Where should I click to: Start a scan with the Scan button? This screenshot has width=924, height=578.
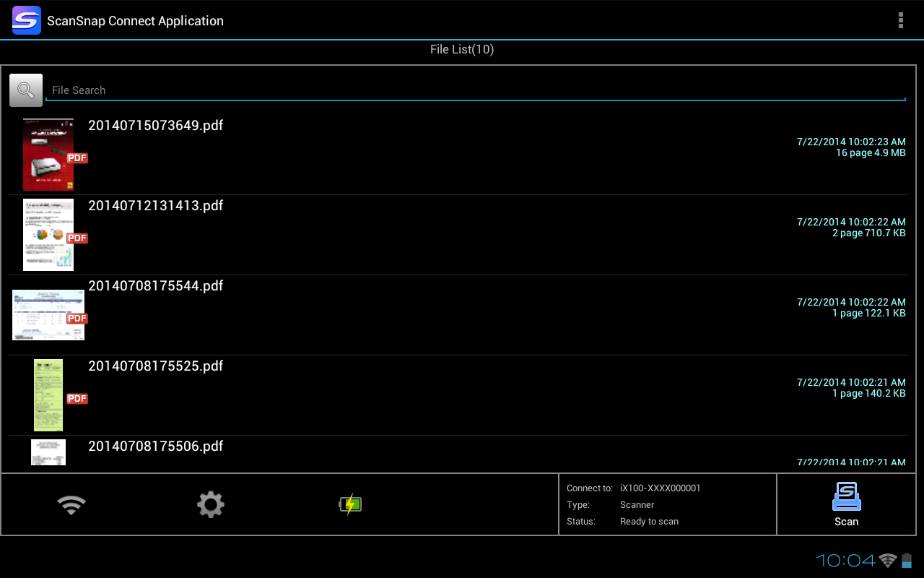click(846, 504)
